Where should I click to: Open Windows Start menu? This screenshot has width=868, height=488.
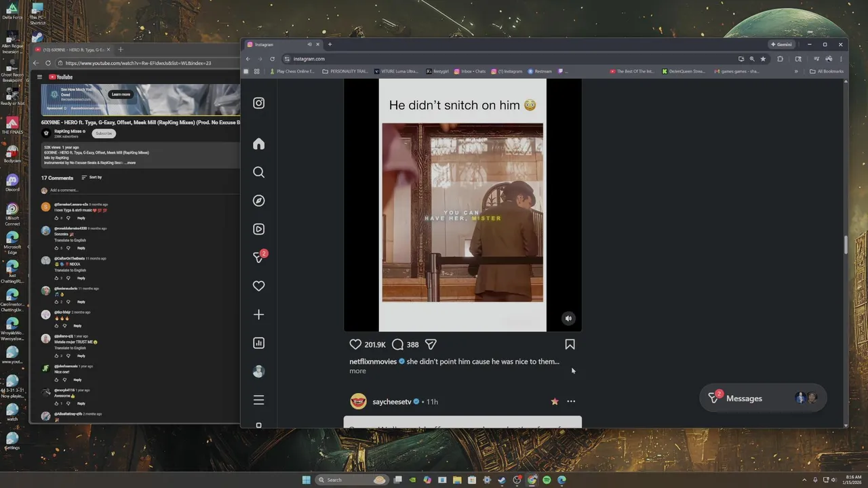[307, 480]
